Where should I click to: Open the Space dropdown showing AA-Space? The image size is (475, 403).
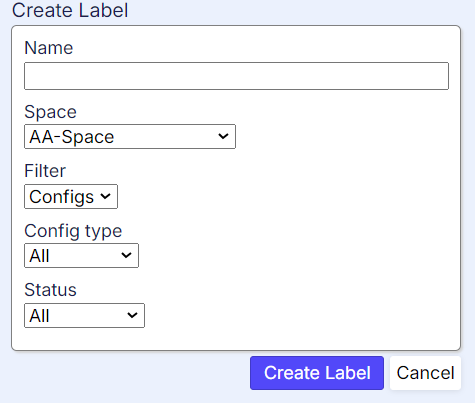pos(130,137)
